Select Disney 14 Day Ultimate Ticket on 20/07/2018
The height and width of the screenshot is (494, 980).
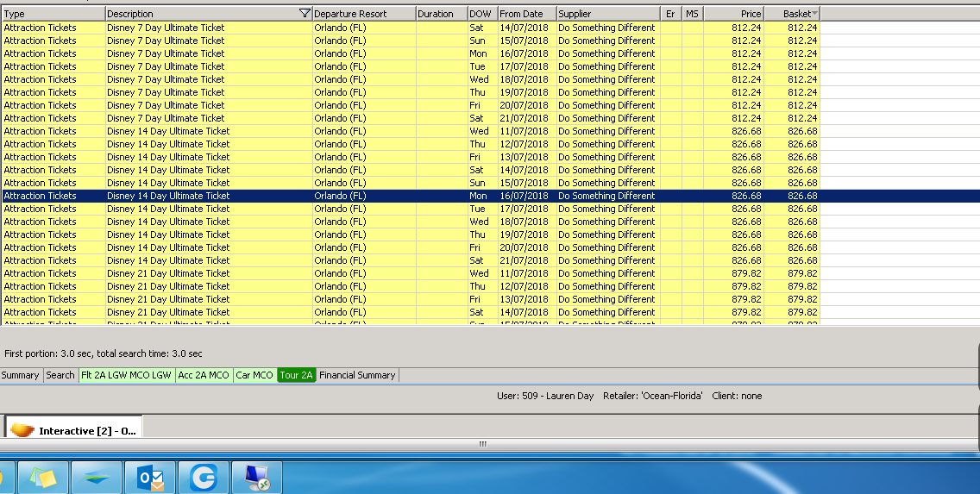[x=411, y=247]
